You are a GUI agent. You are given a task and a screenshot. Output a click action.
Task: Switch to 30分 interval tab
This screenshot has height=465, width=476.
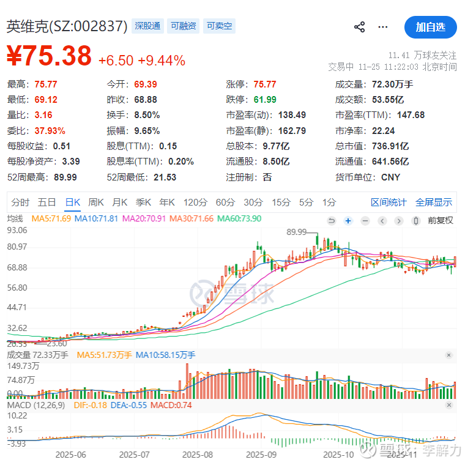pos(253,202)
